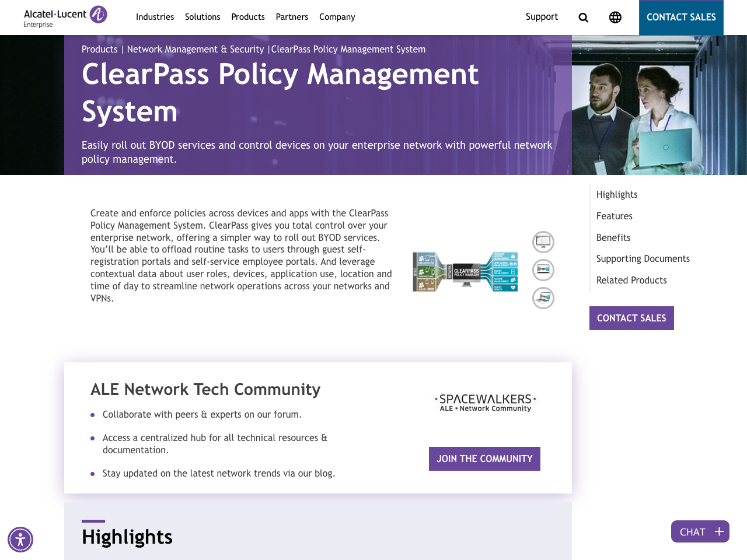
Task: Open the globe language selector
Action: (x=615, y=17)
